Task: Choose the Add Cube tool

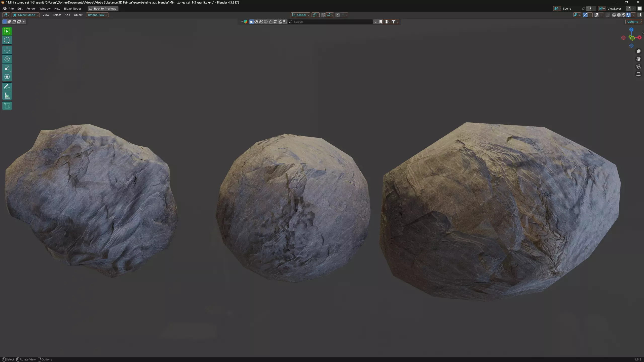Action: point(7,106)
